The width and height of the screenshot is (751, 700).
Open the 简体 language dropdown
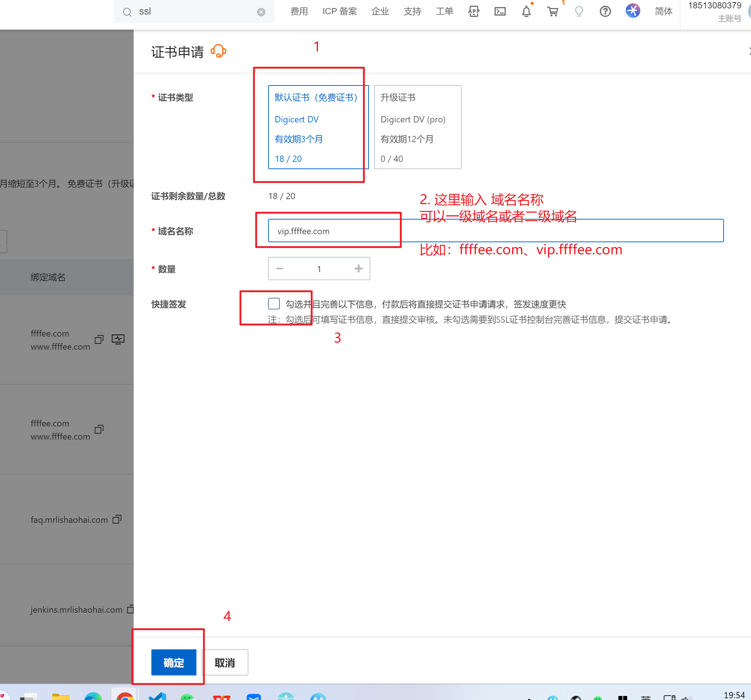coord(663,12)
